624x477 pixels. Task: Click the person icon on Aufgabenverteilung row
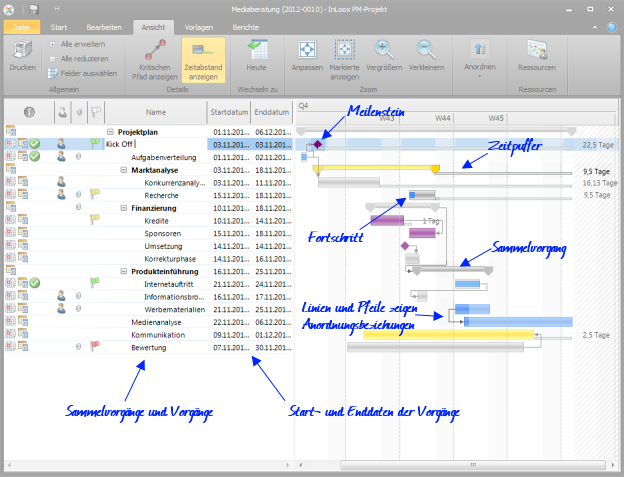(x=61, y=157)
